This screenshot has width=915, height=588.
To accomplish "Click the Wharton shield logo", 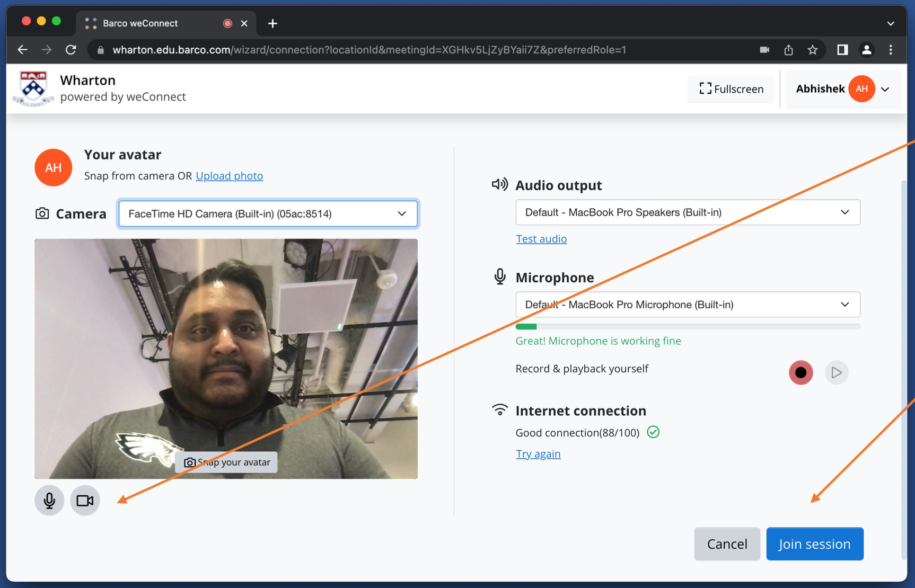I will pyautogui.click(x=33, y=88).
